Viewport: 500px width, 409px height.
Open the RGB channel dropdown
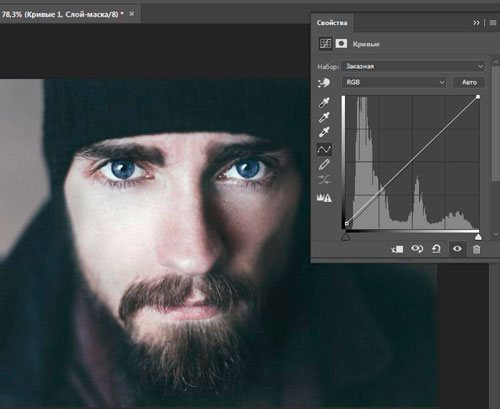pos(394,82)
